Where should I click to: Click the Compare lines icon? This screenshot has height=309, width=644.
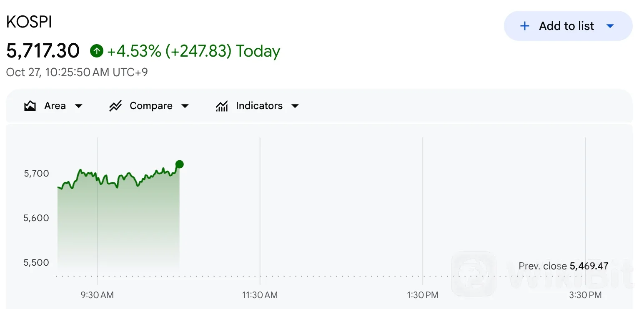point(115,106)
